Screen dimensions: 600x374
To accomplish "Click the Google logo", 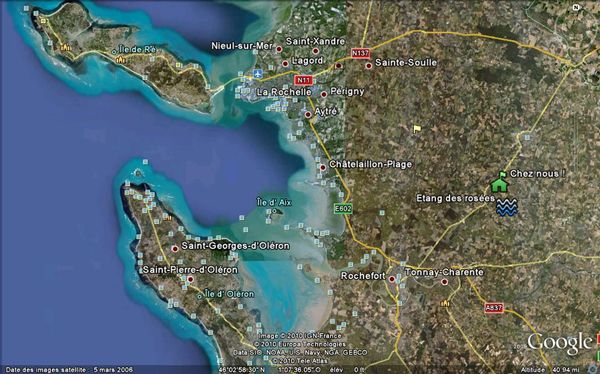I will tap(559, 343).
